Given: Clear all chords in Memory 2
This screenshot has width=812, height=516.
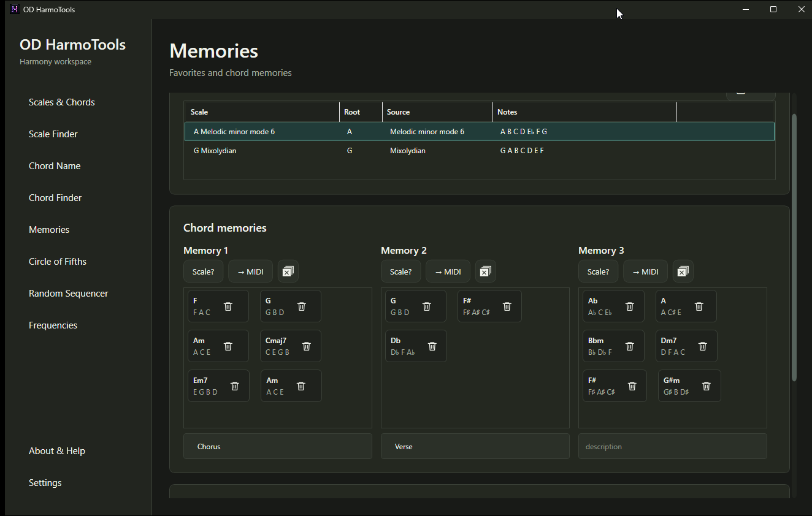Looking at the screenshot, I should [x=486, y=271].
